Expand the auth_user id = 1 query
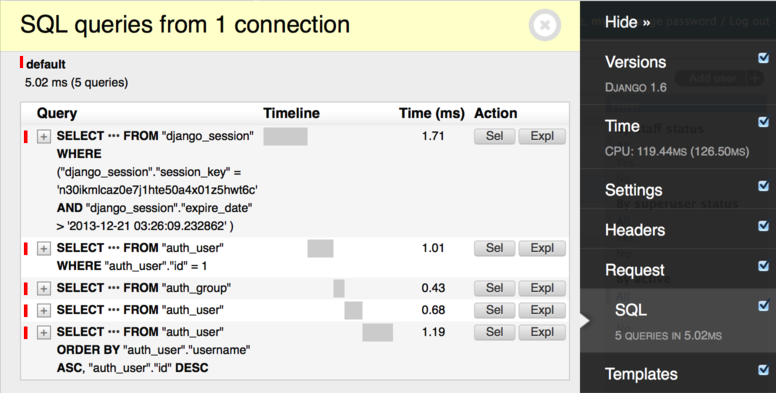Screen dimensions: 776x393 tap(44, 248)
